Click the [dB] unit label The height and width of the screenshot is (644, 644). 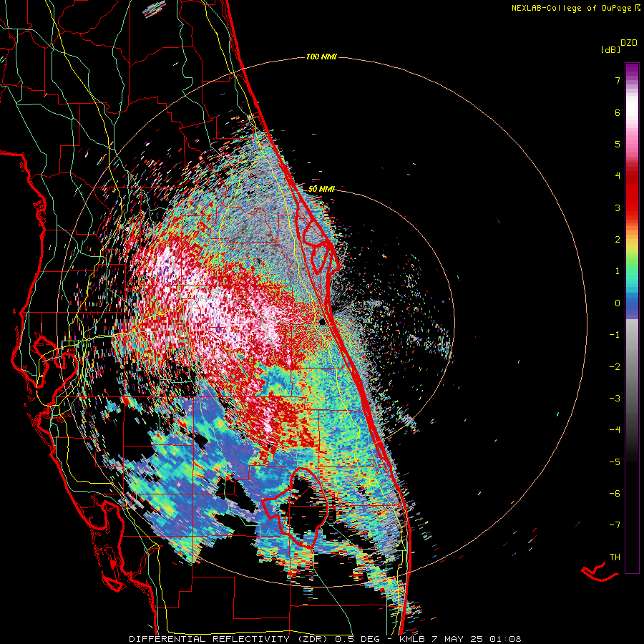(611, 49)
